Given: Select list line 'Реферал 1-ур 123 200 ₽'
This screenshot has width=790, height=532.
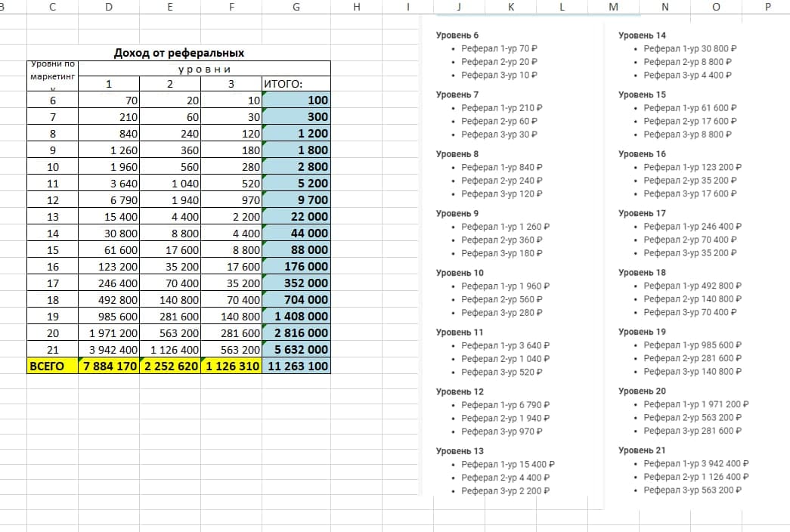Looking at the screenshot, I should (x=692, y=167).
